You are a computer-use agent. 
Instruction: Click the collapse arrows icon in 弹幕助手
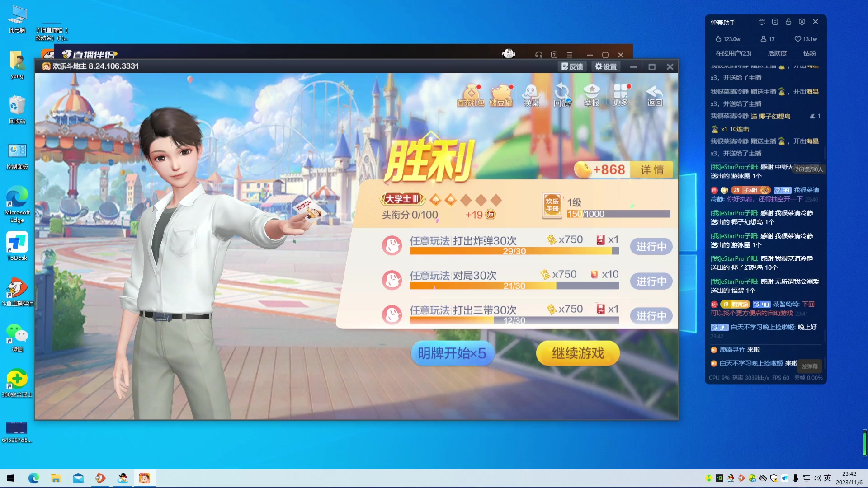(x=762, y=22)
